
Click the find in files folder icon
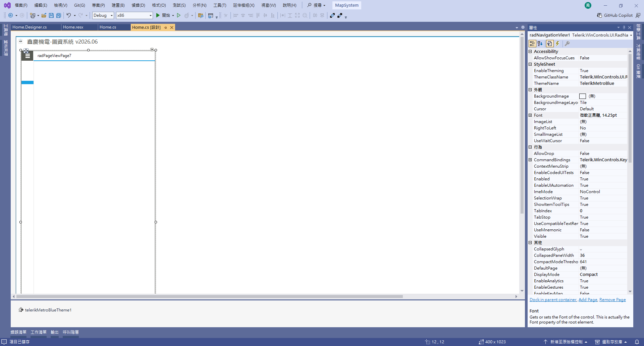pyautogui.click(x=201, y=15)
